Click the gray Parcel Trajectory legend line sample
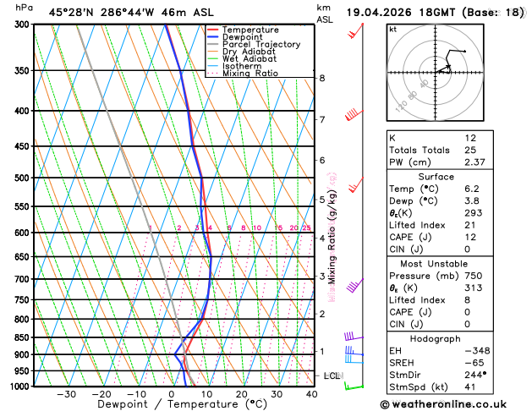This screenshot has height=411, width=532. (x=213, y=44)
